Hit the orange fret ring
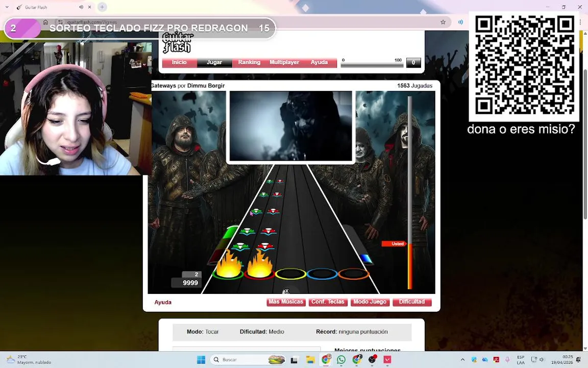This screenshot has width=588, height=368. pos(354,274)
